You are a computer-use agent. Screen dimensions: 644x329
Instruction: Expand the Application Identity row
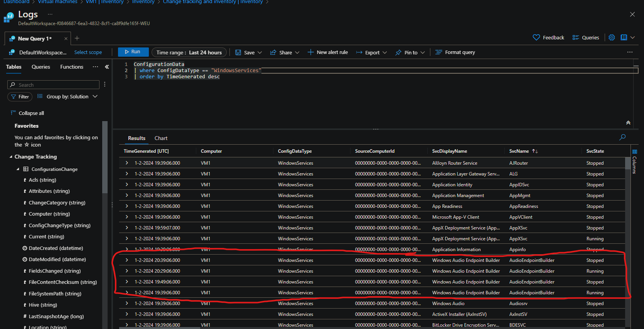(127, 185)
